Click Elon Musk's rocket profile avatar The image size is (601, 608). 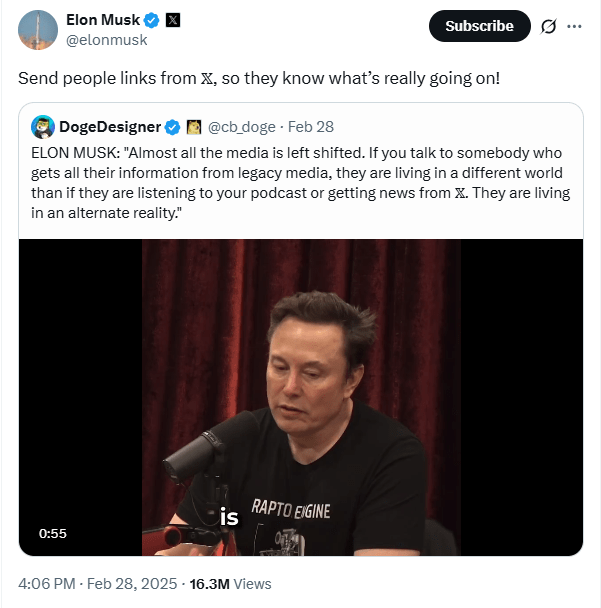[x=37, y=30]
